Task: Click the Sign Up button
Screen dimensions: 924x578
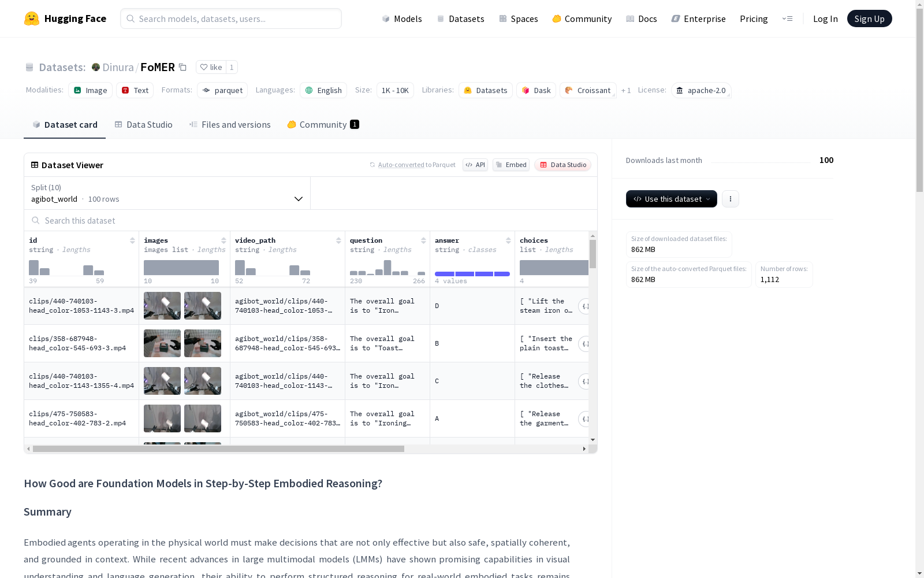Action: (870, 18)
